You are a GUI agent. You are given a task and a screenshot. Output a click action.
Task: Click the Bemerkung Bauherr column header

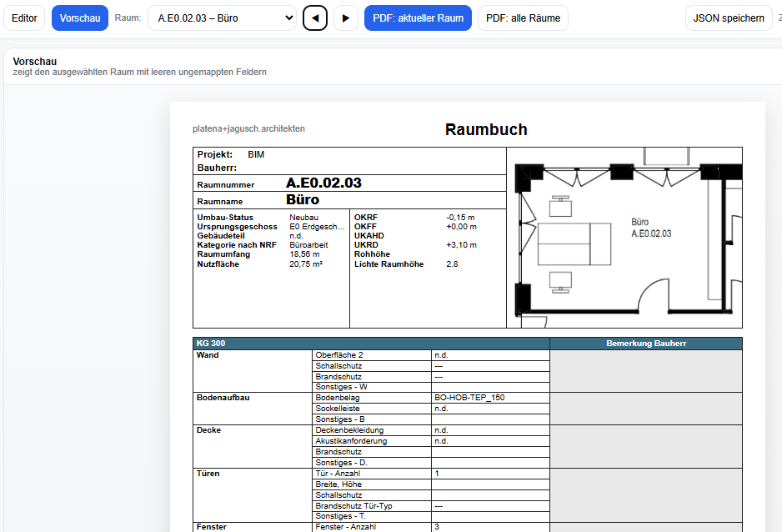[x=646, y=344]
